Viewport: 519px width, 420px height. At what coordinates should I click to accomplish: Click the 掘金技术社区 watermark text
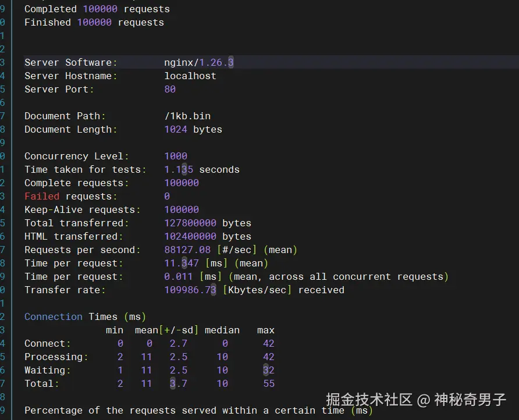(369, 400)
